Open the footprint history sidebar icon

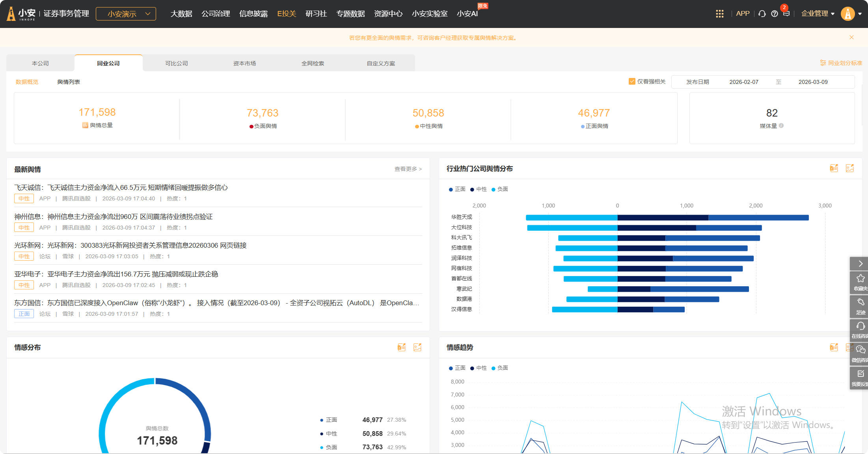coord(860,306)
